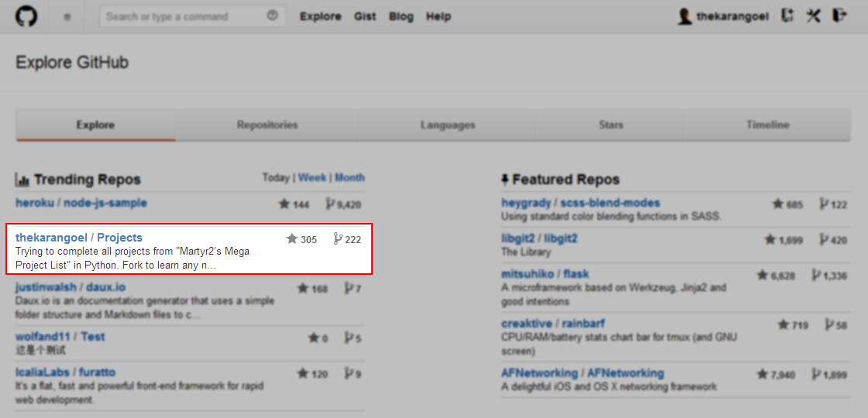Open thekarangoel user link in Trending Repos
This screenshot has height=418, width=868.
pyautogui.click(x=51, y=238)
